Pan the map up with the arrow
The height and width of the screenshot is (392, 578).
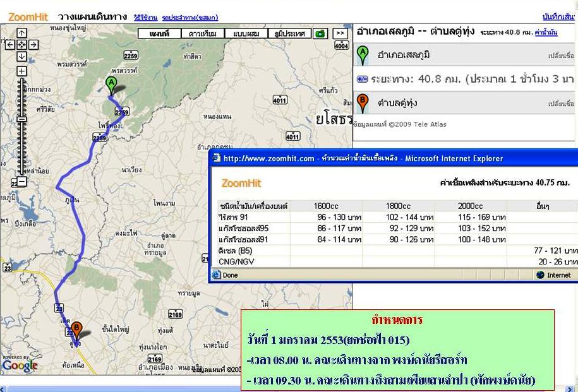click(21, 33)
